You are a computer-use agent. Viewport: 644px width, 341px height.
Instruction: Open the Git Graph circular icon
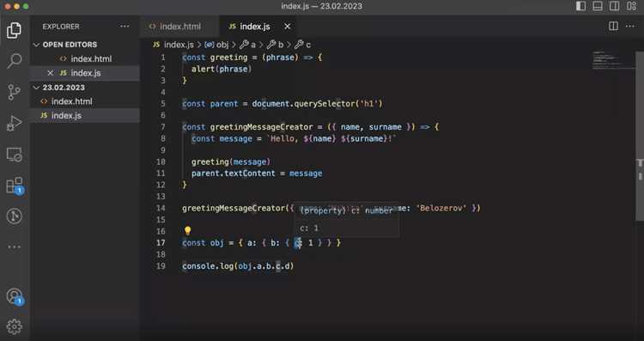(14, 216)
